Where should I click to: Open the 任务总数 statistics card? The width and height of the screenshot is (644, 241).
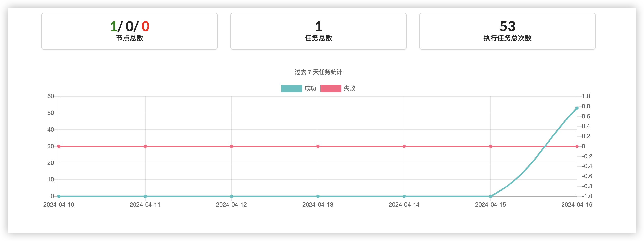(x=319, y=31)
